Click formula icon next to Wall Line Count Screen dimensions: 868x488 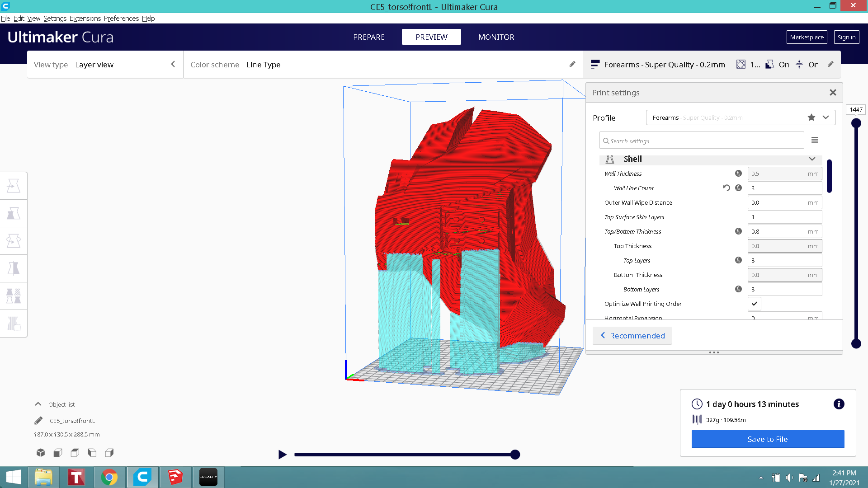738,188
